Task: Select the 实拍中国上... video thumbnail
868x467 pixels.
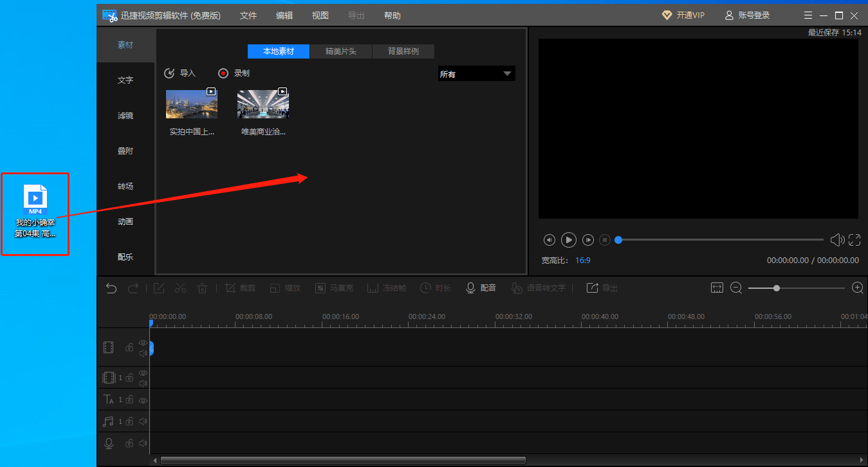Action: pos(192,104)
